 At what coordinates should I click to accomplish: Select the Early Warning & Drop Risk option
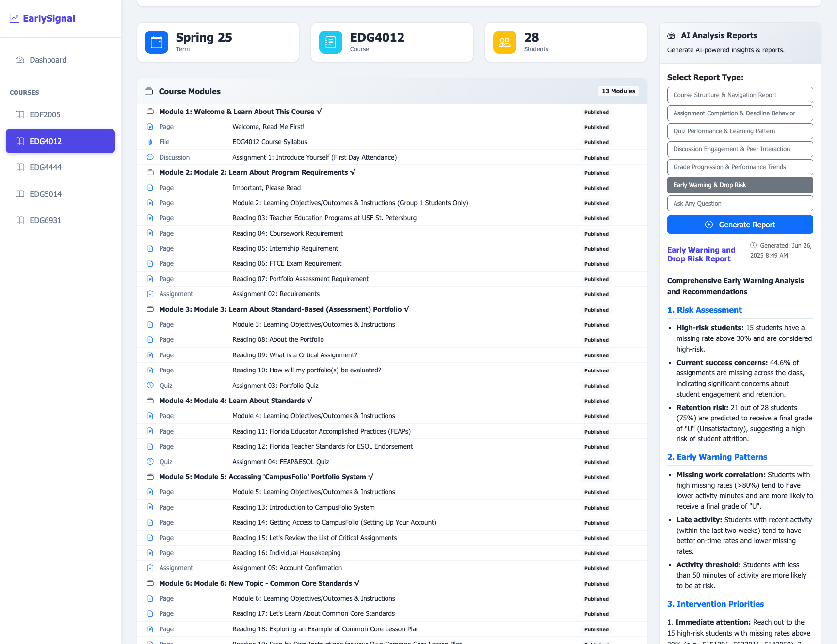[740, 185]
